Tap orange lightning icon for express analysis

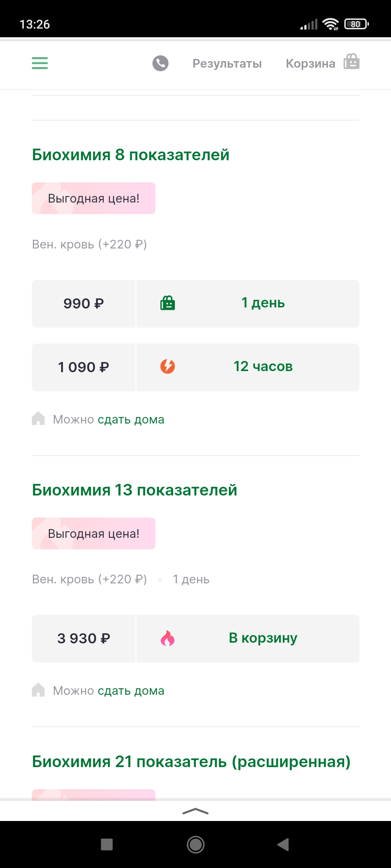(x=168, y=366)
